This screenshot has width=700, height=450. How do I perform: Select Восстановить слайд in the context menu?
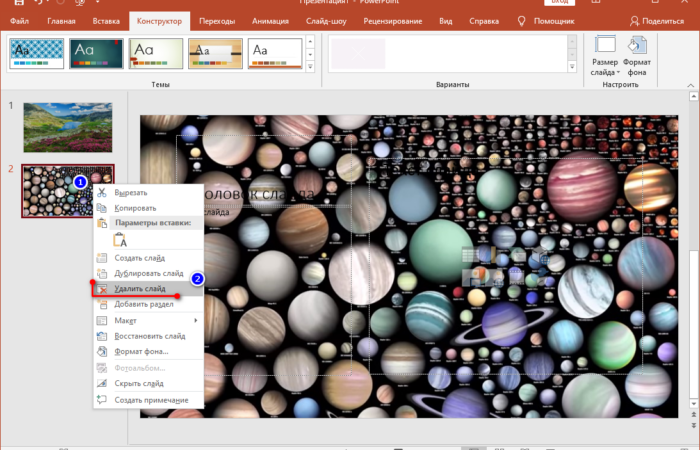pos(150,336)
